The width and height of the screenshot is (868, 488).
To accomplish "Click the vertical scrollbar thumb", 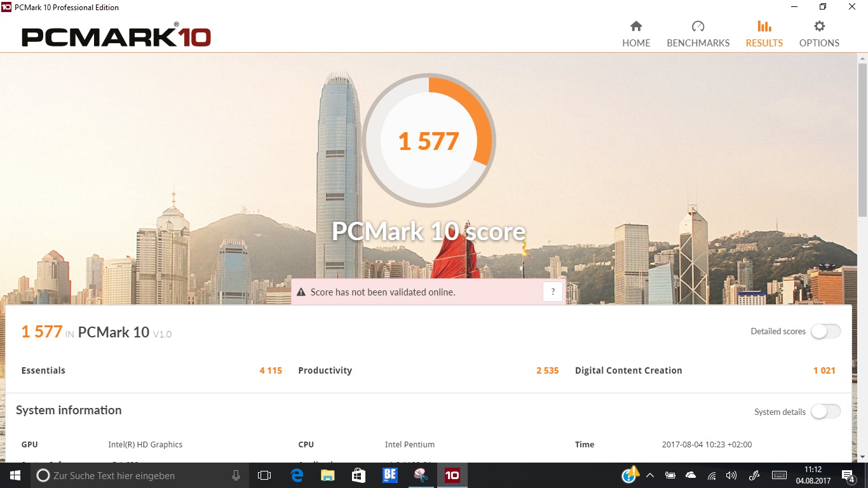I will pyautogui.click(x=862, y=140).
